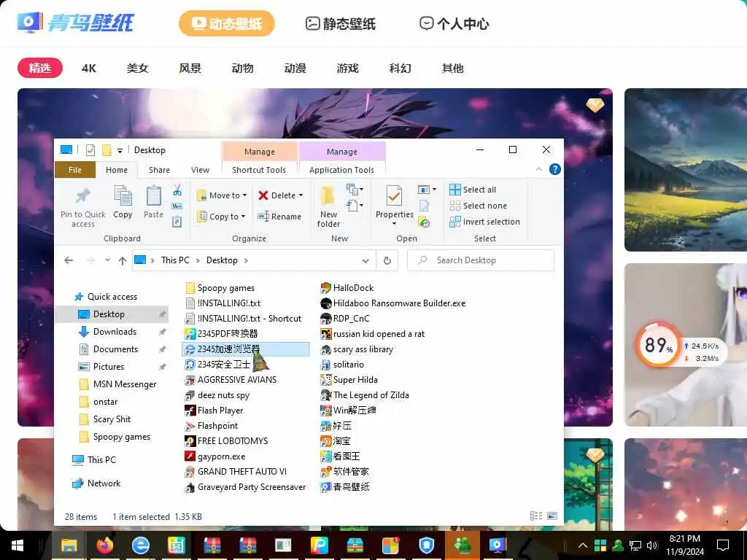The image size is (747, 560).
Task: Open the Application Tools tab
Action: 341,170
